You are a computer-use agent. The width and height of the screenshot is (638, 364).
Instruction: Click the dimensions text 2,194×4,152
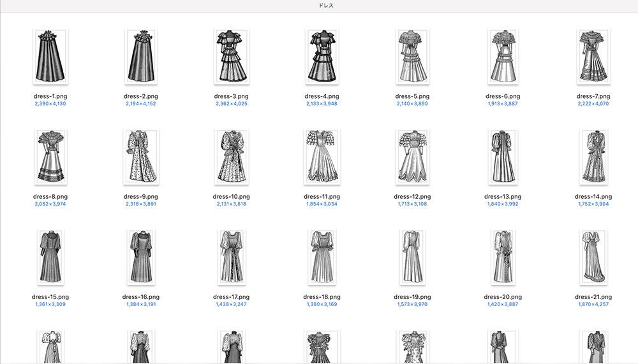tap(141, 104)
